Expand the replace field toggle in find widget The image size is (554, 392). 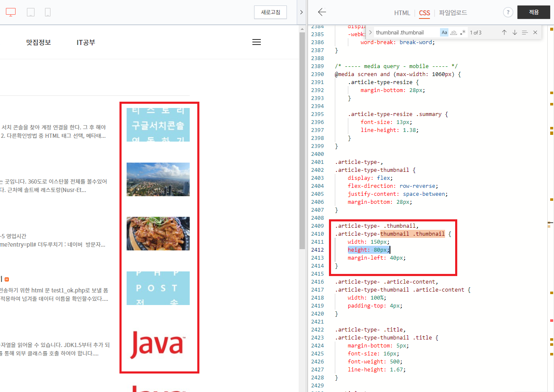(x=370, y=32)
